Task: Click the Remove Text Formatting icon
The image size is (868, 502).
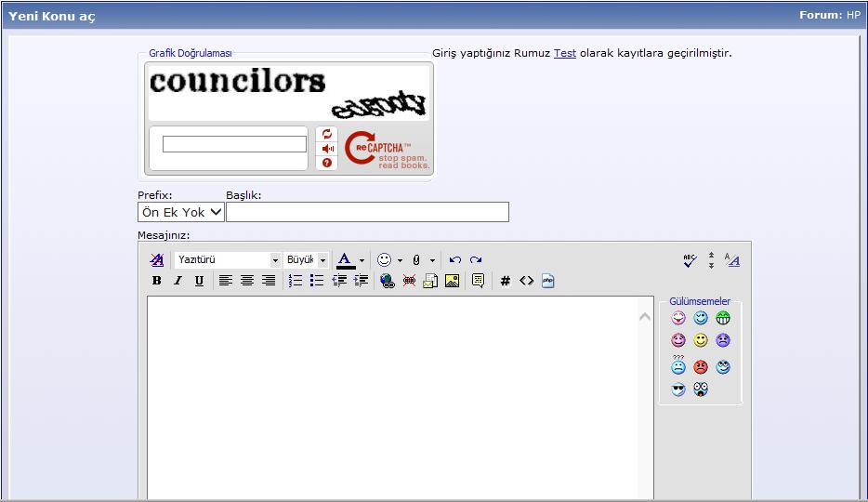Action: click(x=157, y=259)
